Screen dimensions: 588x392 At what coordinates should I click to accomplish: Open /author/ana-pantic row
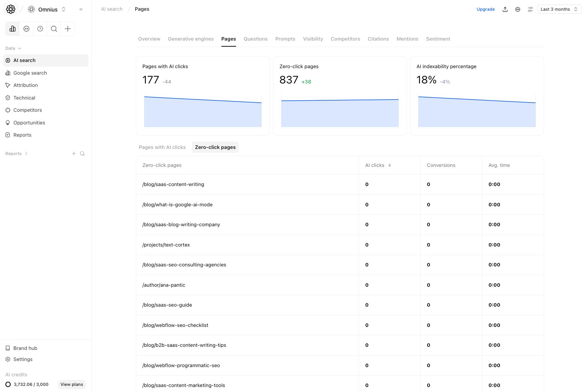(340, 285)
